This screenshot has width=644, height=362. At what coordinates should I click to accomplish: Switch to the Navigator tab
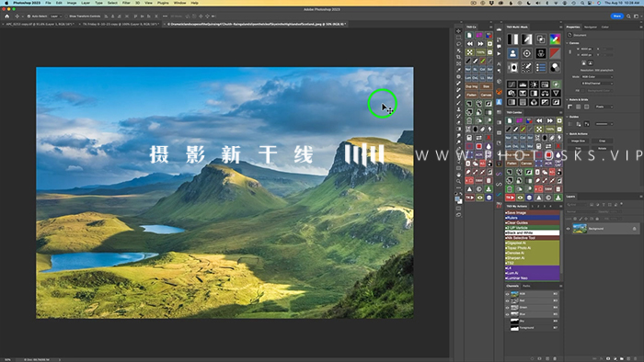click(x=591, y=27)
